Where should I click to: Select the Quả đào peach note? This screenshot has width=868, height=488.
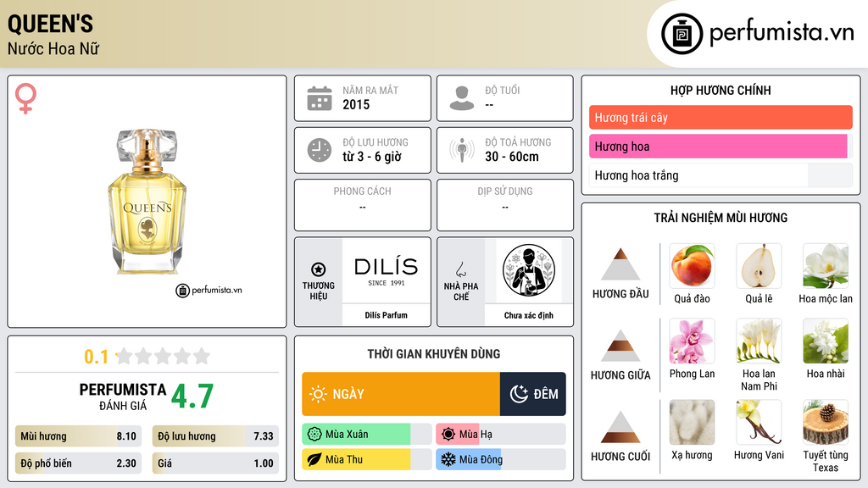(692, 266)
